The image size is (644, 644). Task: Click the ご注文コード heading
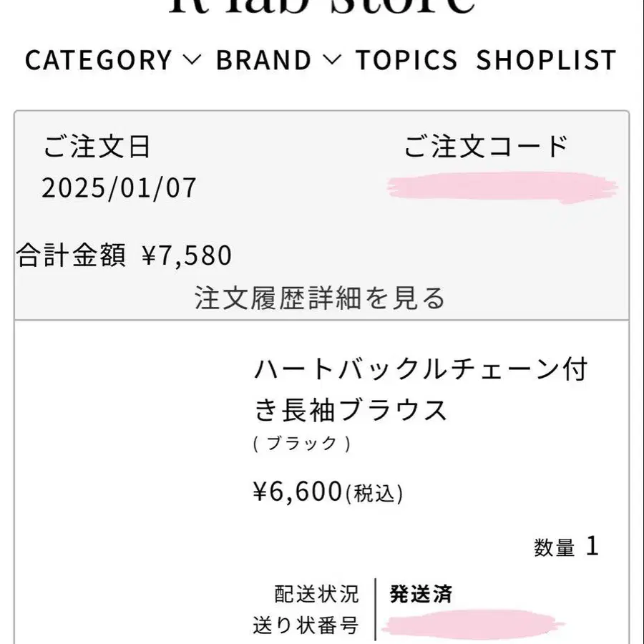485,147
